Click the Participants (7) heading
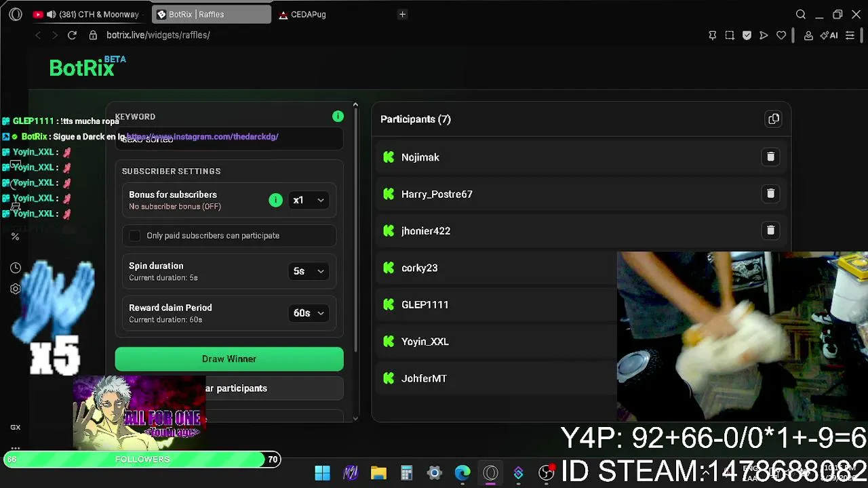Image resolution: width=868 pixels, height=488 pixels. 416,119
